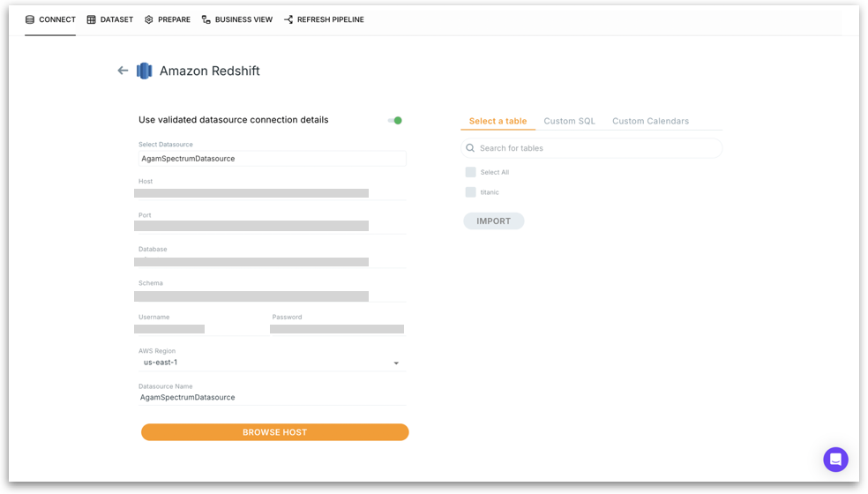Click the search magnifier icon for tables
Screen dimensions: 868x494
[x=470, y=148]
